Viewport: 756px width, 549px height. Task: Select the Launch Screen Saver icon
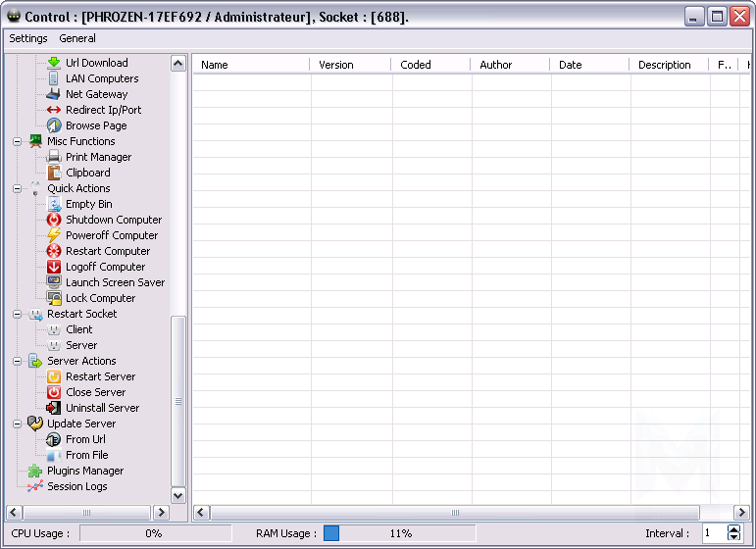[x=54, y=282]
